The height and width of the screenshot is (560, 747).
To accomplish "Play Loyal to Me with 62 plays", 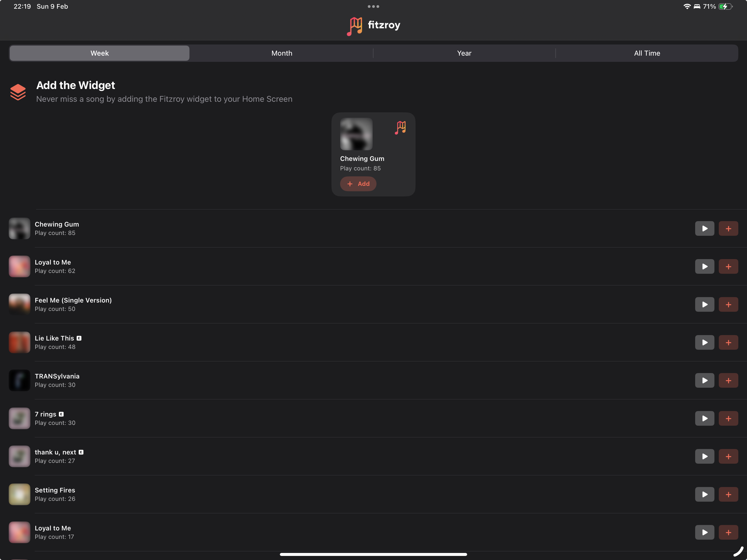I will click(x=704, y=267).
